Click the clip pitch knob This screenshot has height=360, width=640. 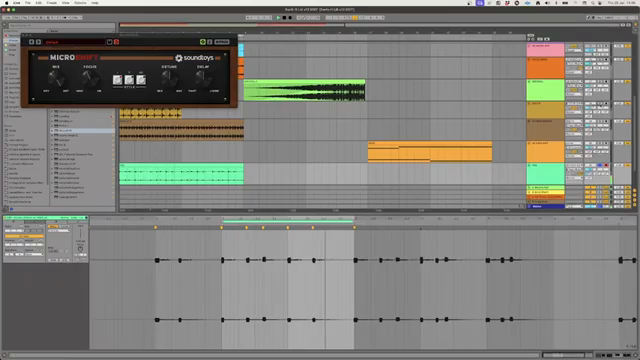pyautogui.click(x=80, y=249)
